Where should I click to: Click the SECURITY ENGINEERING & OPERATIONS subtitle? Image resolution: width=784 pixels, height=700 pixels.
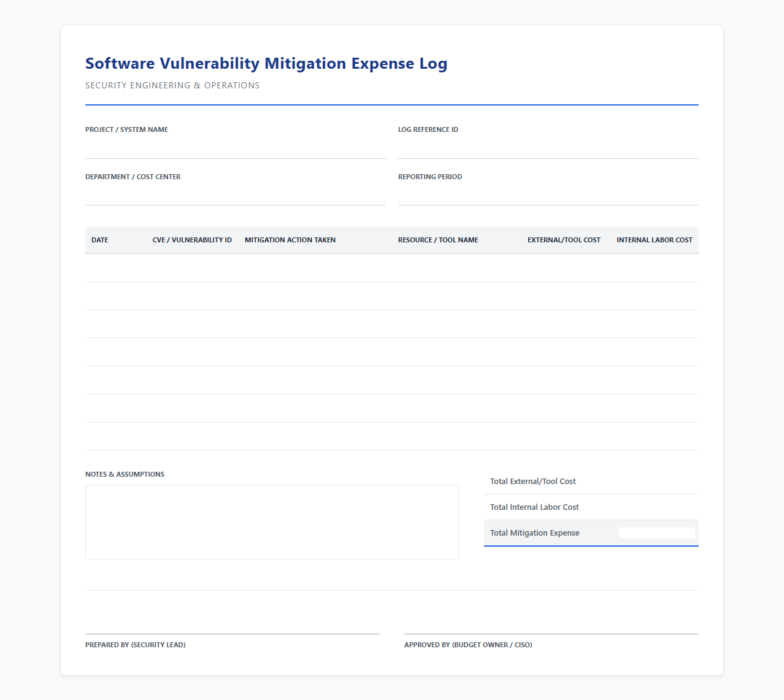coord(172,85)
